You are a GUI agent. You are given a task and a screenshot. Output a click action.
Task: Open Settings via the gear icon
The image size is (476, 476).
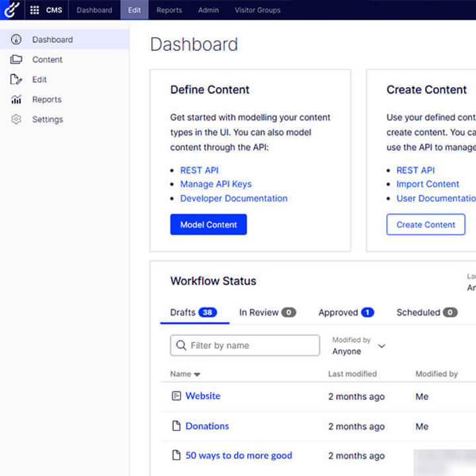pos(17,120)
